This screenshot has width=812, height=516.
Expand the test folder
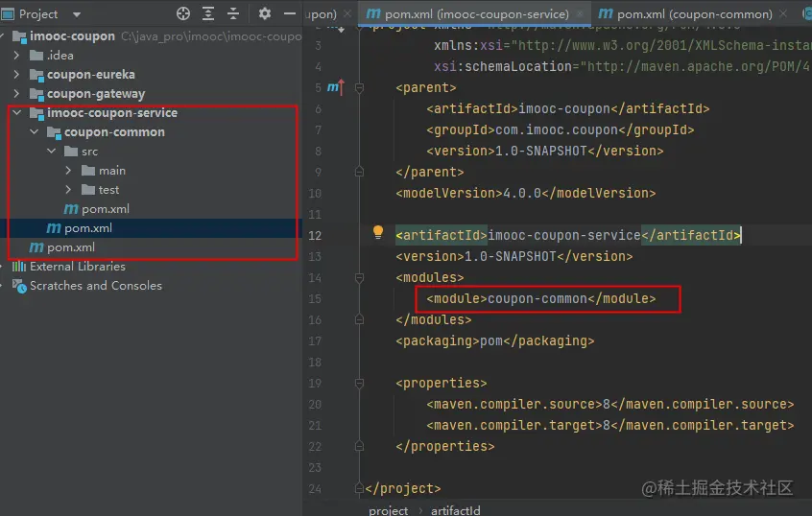[68, 190]
